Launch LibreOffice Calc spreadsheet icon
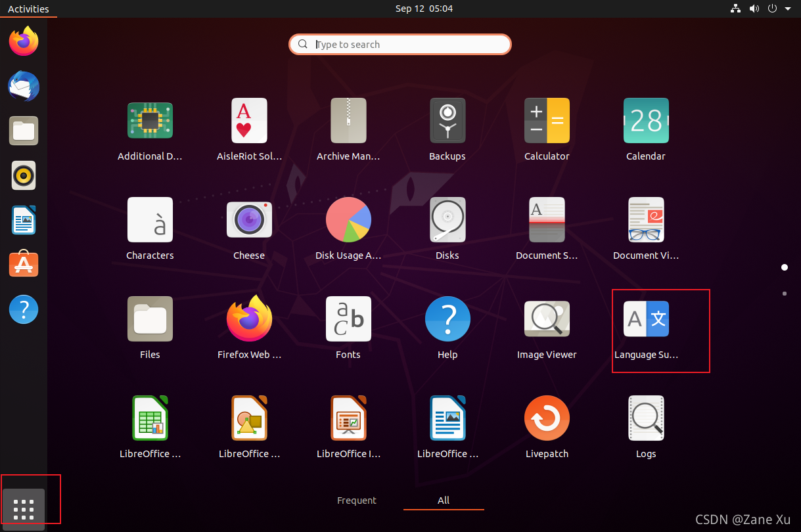Image resolution: width=801 pixels, height=532 pixels. tap(150, 418)
